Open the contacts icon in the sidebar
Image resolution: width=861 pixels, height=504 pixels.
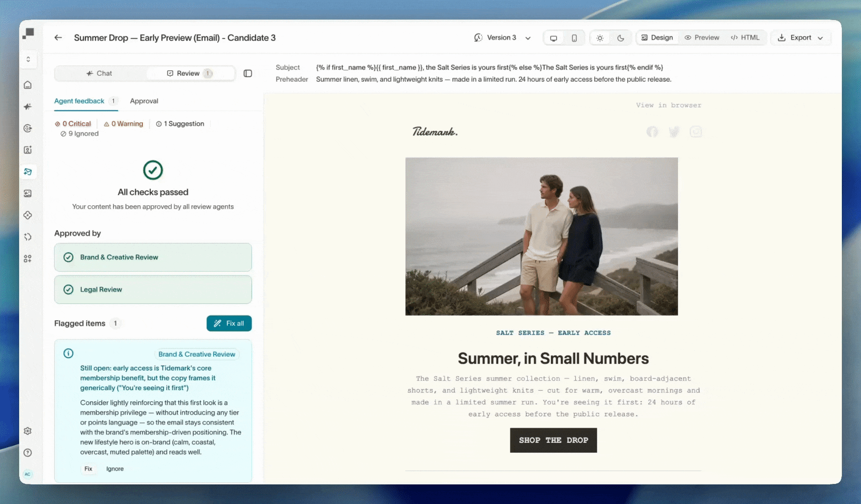coord(28,150)
